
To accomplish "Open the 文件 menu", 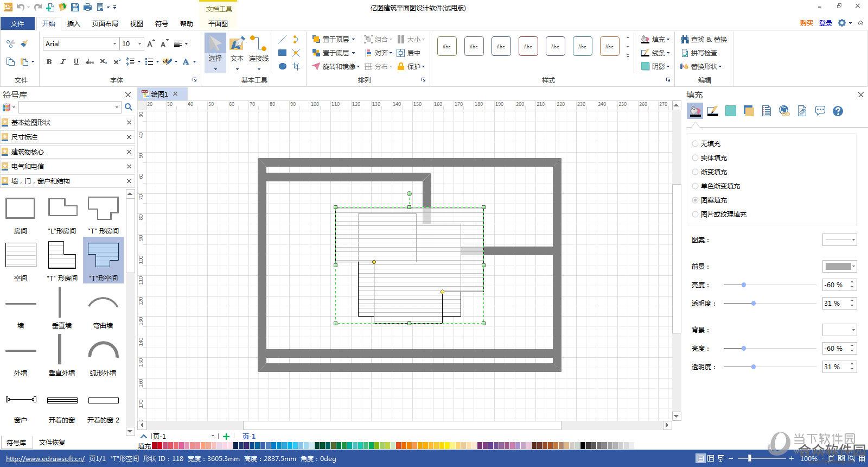I will (x=17, y=23).
